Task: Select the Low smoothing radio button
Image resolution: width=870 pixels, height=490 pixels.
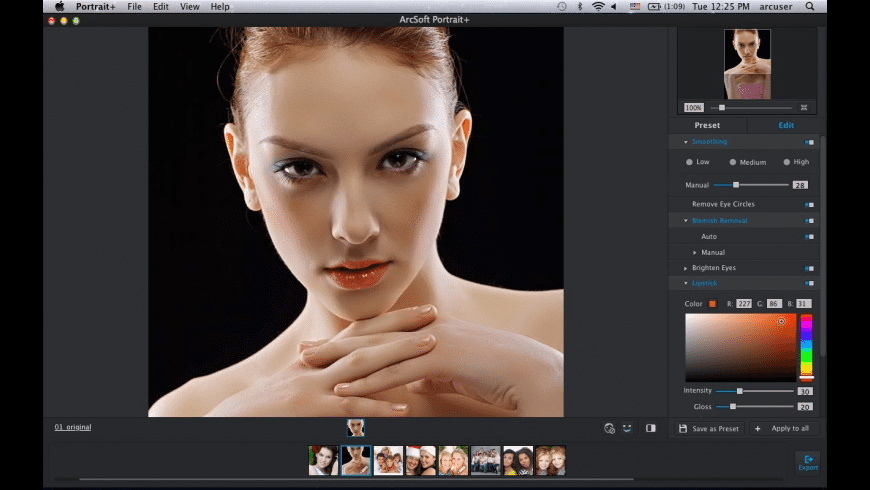Action: click(x=689, y=162)
